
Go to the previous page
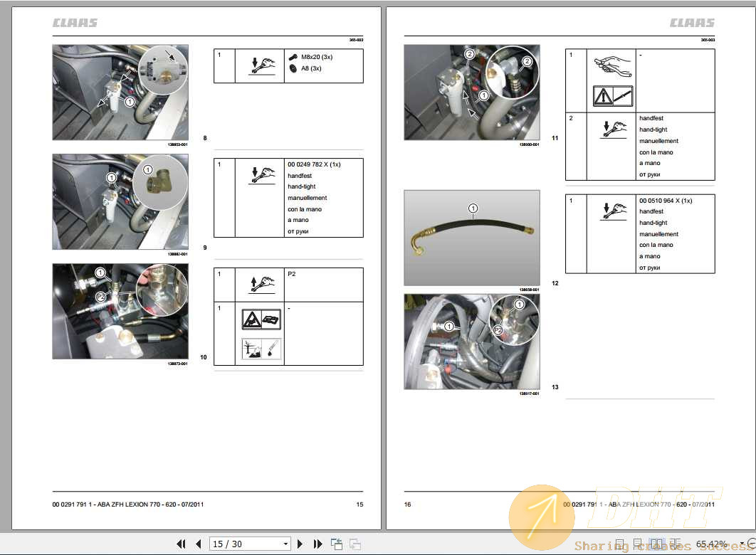click(x=198, y=544)
